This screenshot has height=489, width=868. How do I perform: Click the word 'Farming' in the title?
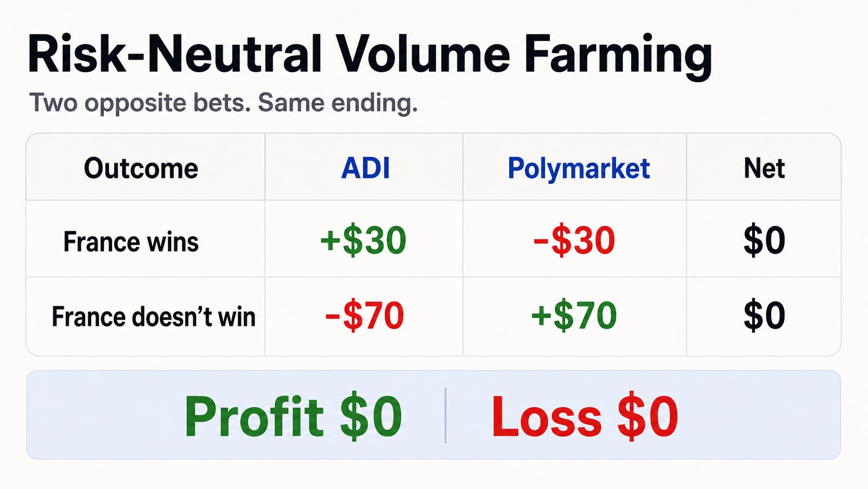click(x=618, y=56)
